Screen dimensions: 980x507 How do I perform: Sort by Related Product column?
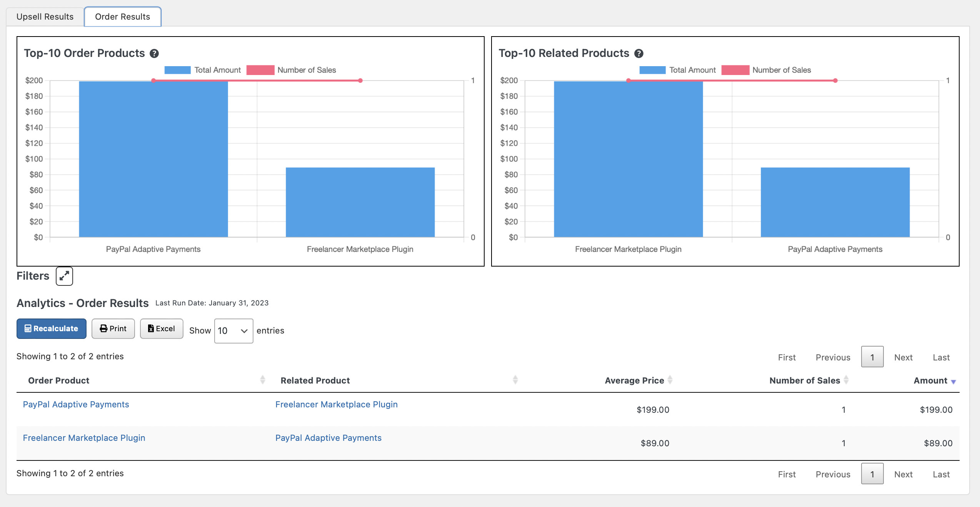(x=395, y=380)
